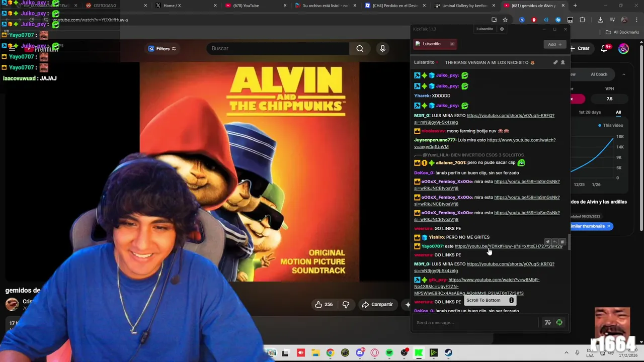Image resolution: width=644 pixels, height=362 pixels.
Task: Switch to Home / X tab
Action: coord(186,6)
